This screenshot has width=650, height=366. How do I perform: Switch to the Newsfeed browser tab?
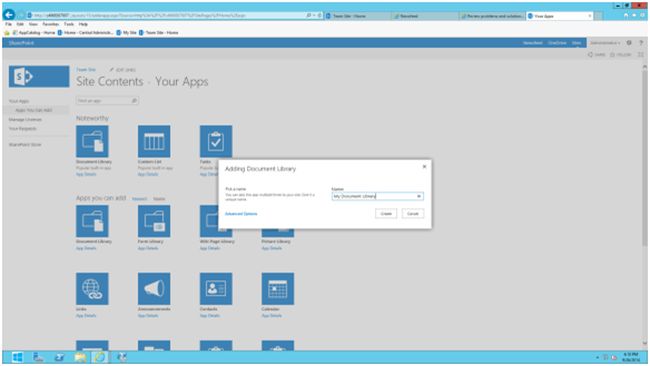[x=425, y=16]
